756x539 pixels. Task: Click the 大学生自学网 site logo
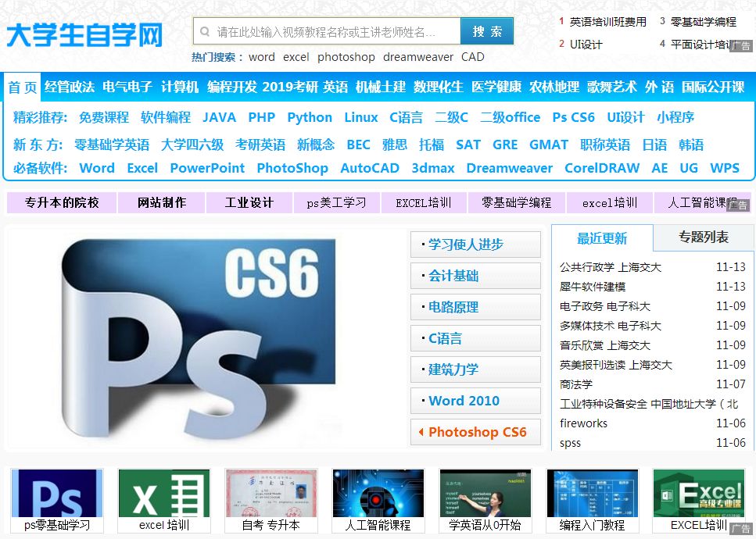click(x=84, y=34)
